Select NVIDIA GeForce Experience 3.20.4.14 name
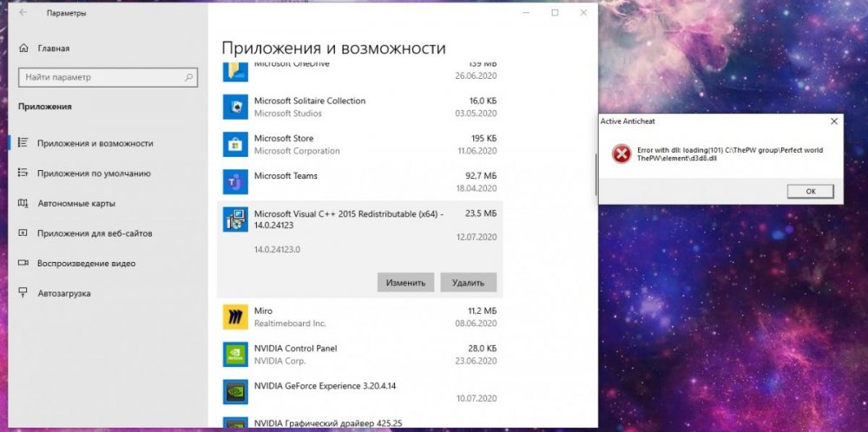868x432 pixels. 325,386
